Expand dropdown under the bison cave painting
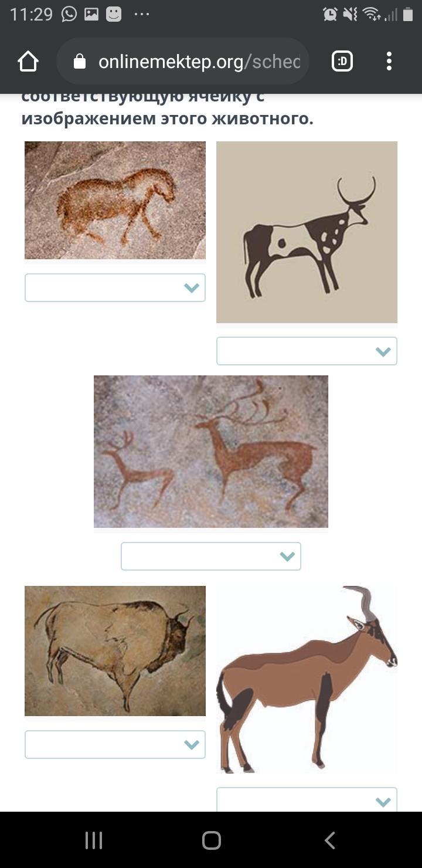Screen dimensions: 422x868 (x=115, y=745)
